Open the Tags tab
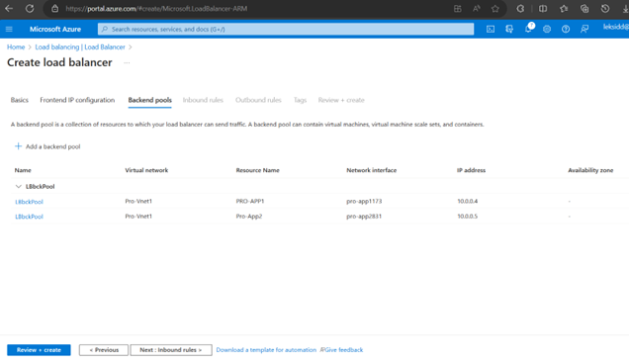This screenshot has width=629, height=364. coord(300,100)
